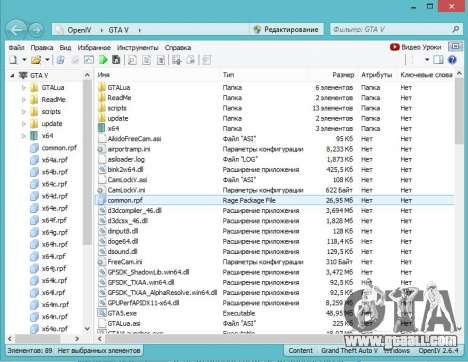Click the open folder toolbar icon
The height and width of the screenshot is (362, 468).
36,60
